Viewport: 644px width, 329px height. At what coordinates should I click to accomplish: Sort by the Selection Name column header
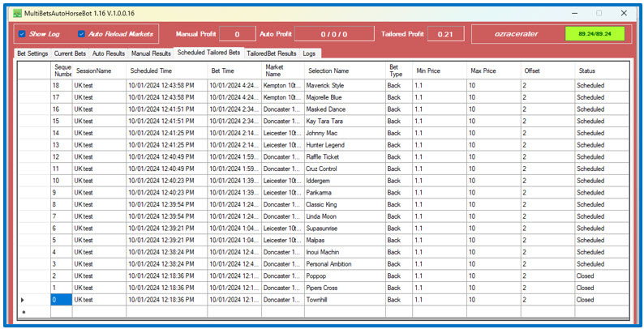click(x=345, y=70)
